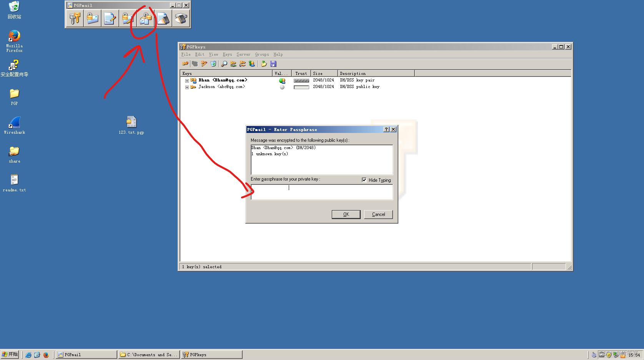Select Dhan <Dhan@qq.com> key row
Image resolution: width=644 pixels, height=360 pixels.
(223, 80)
